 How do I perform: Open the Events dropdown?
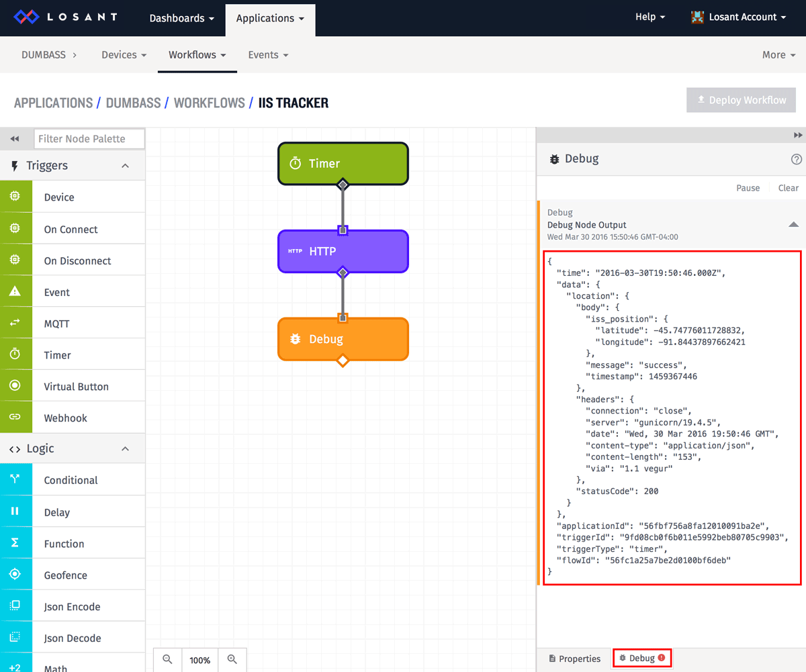[268, 55]
